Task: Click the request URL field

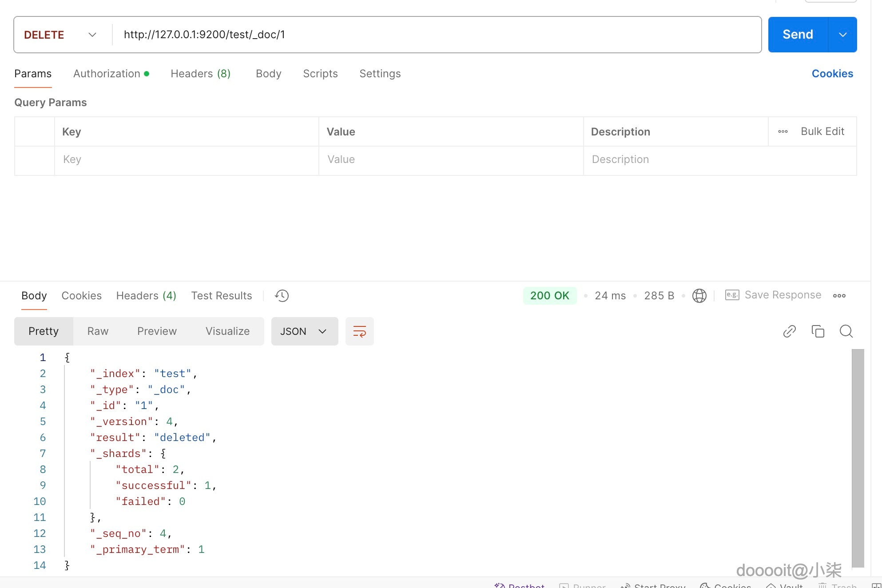Action: [435, 35]
